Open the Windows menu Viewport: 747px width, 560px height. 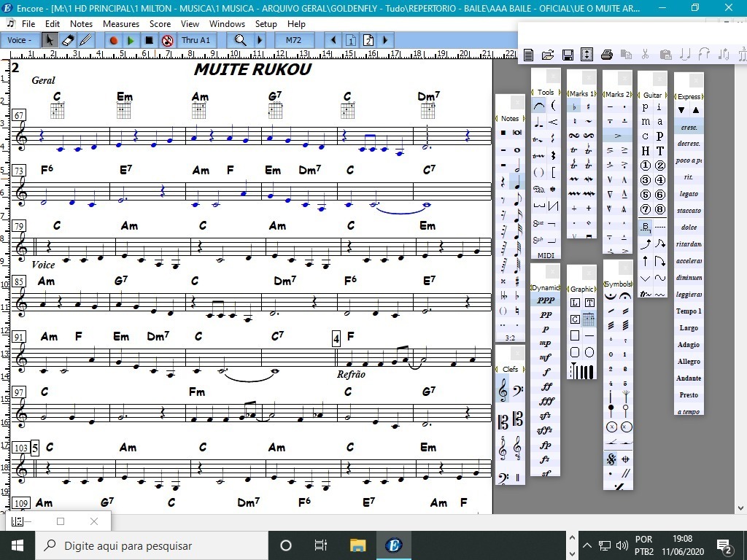228,24
